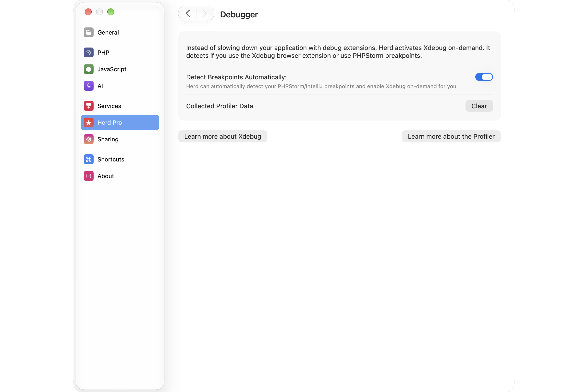588x392 pixels.
Task: Select the Sharing sidebar label
Action: 108,139
